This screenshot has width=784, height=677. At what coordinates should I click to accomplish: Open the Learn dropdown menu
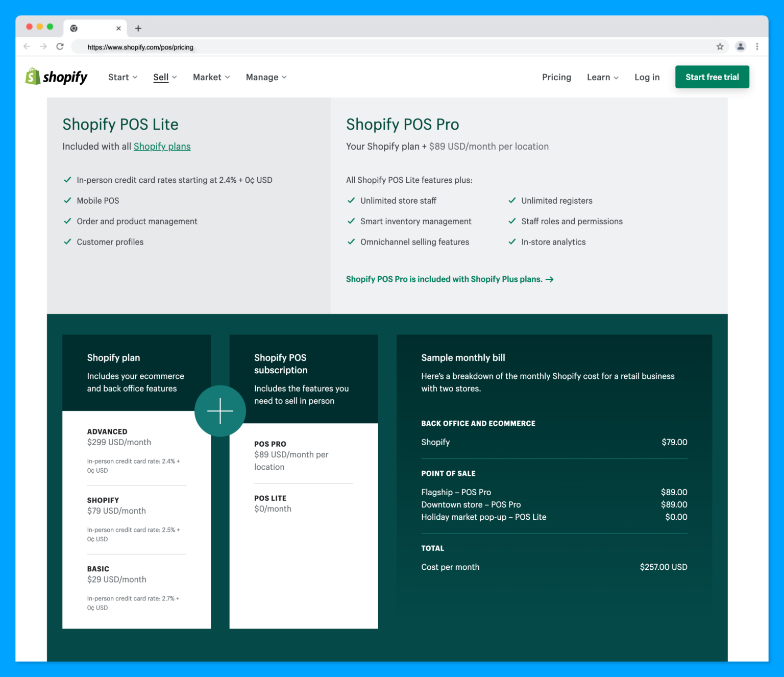pos(602,77)
